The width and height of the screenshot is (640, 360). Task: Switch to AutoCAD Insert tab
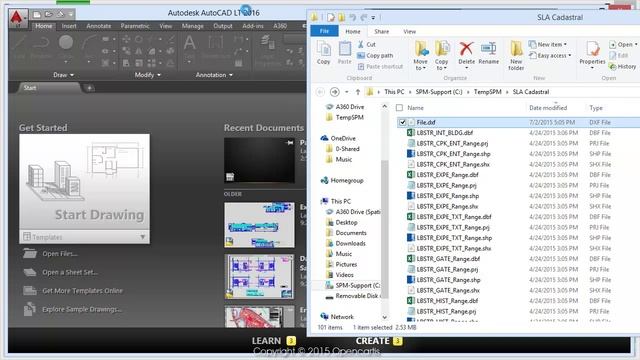pyautogui.click(x=69, y=26)
